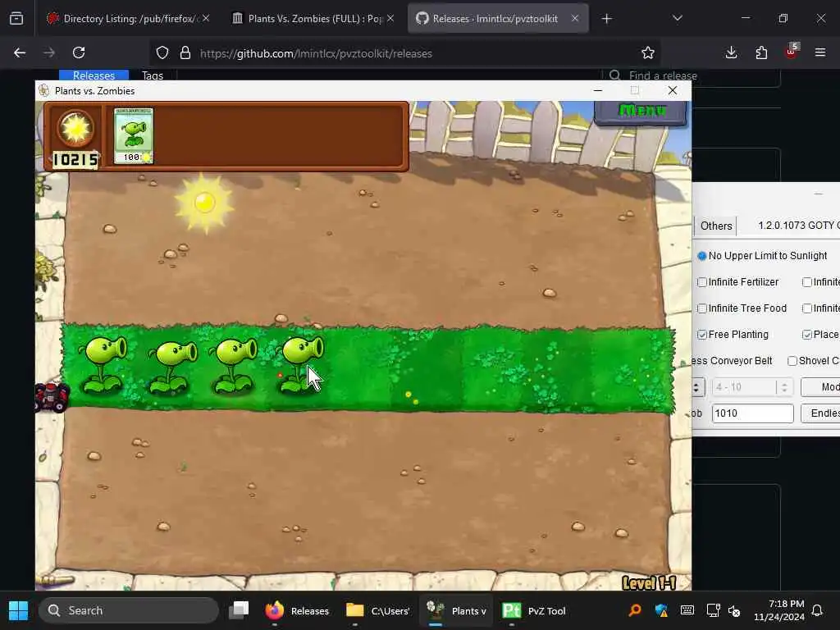Screen dimensions: 840x630
Task: Toggle No Upper Limit to Sunlight
Action: coord(763,256)
